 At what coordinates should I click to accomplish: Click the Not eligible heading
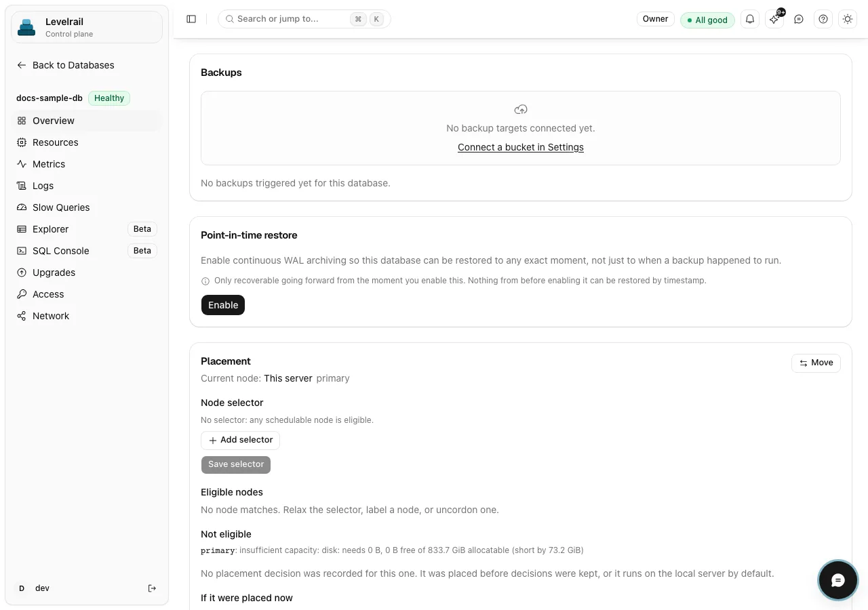tap(226, 534)
